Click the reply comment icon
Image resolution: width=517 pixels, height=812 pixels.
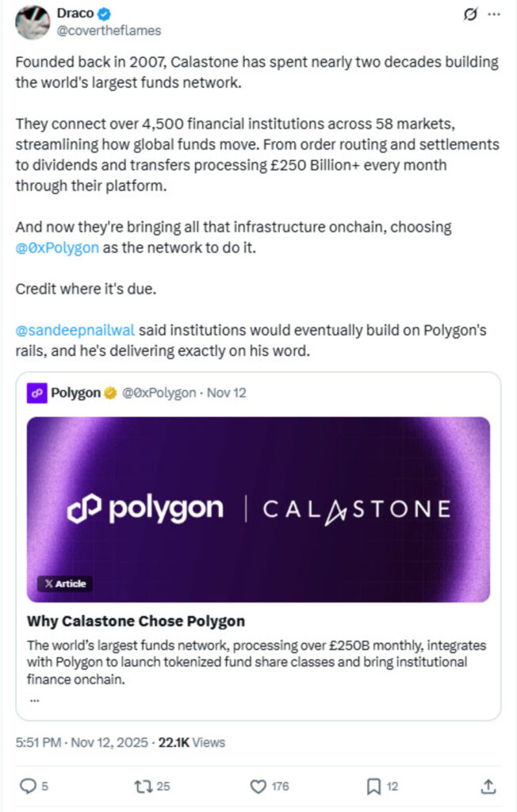[x=28, y=787]
